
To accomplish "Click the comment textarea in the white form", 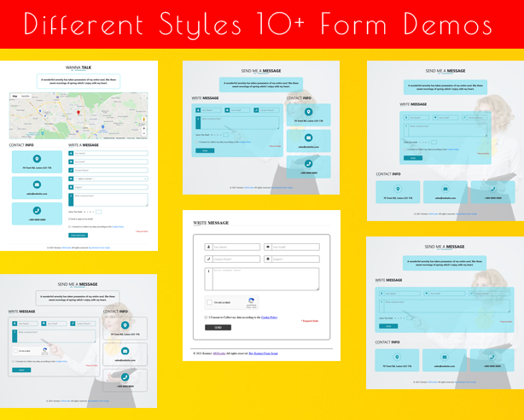I will [x=265, y=278].
